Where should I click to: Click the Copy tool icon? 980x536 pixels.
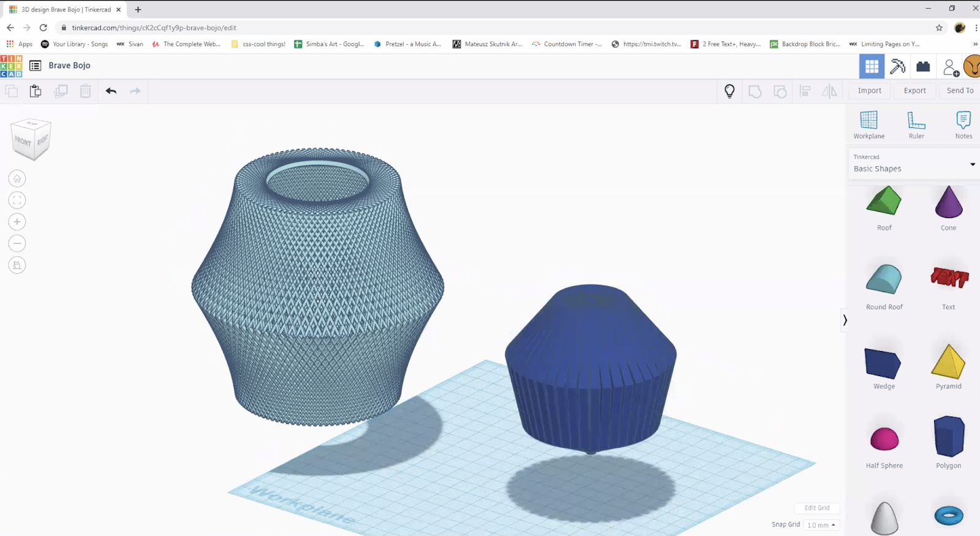[12, 91]
